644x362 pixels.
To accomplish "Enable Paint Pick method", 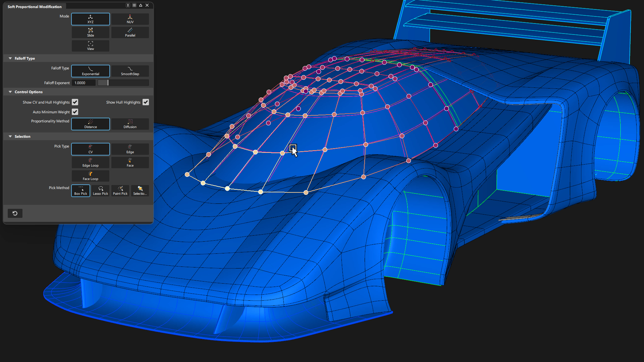I will (120, 191).
